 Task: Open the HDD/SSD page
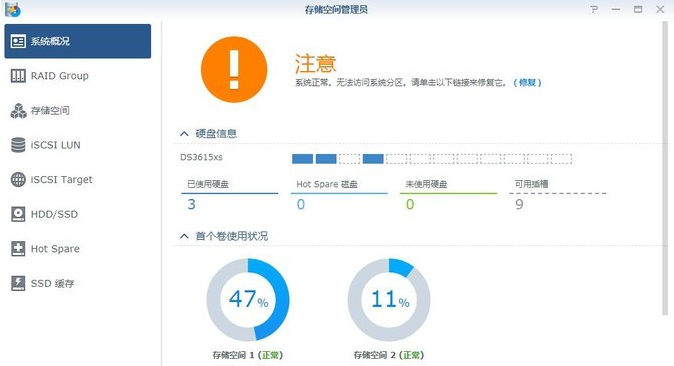[78, 214]
